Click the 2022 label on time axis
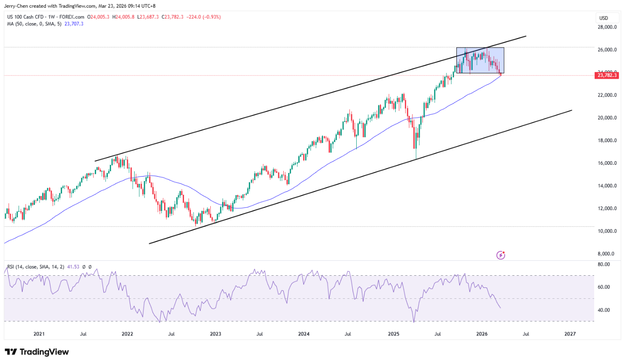This screenshot has height=364, width=625. pyautogui.click(x=127, y=334)
